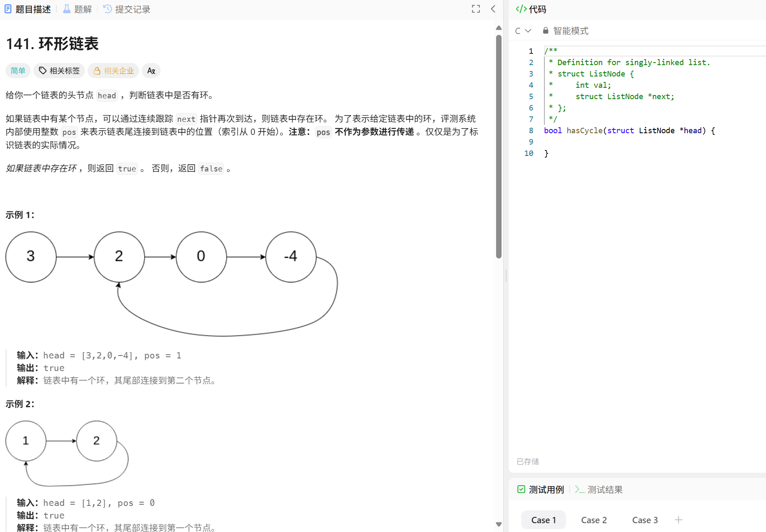The image size is (766, 532).
Task: Select test Case 3
Action: click(645, 520)
